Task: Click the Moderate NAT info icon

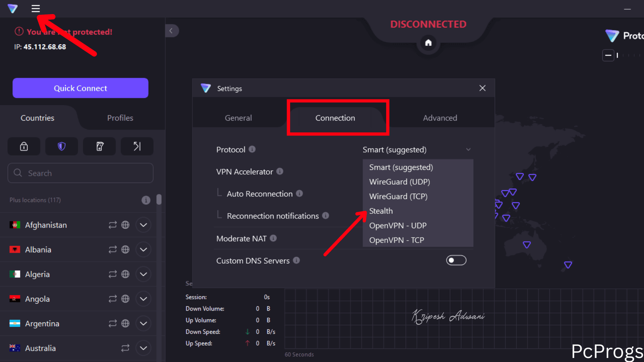Action: click(x=273, y=238)
